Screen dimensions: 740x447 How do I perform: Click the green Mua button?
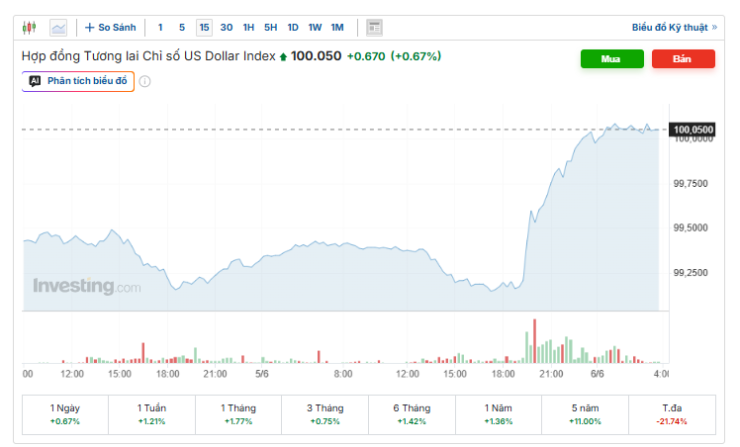point(612,59)
